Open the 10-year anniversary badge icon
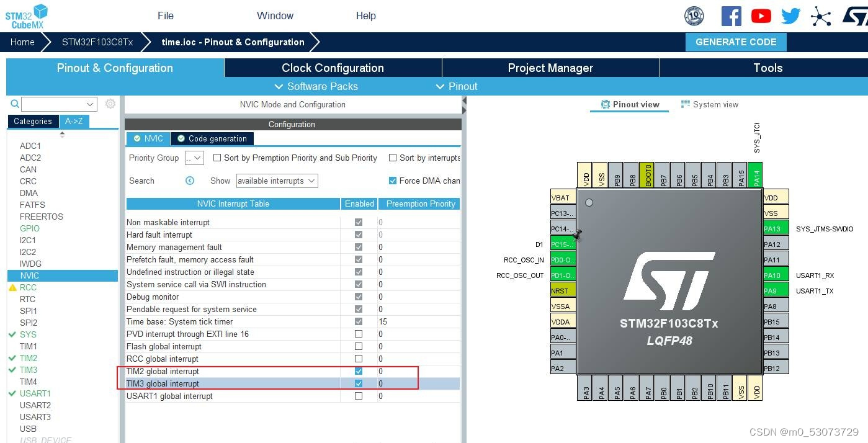This screenshot has width=868, height=443. point(694,16)
